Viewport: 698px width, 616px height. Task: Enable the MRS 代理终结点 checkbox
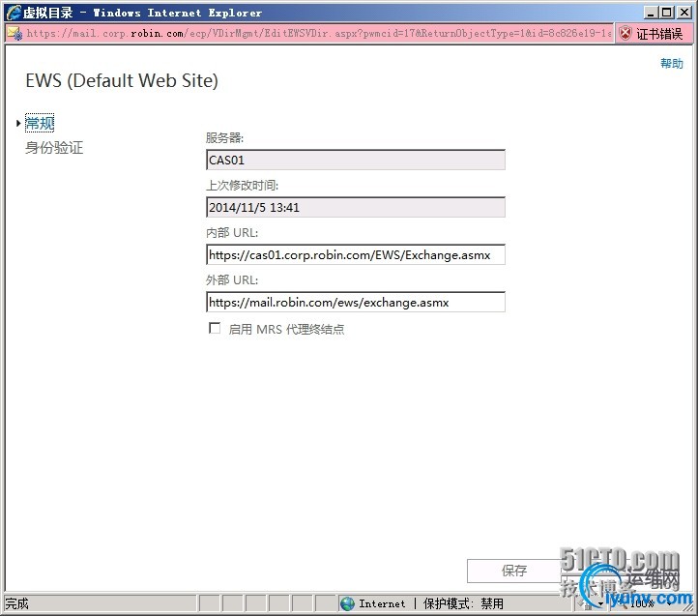click(x=215, y=328)
